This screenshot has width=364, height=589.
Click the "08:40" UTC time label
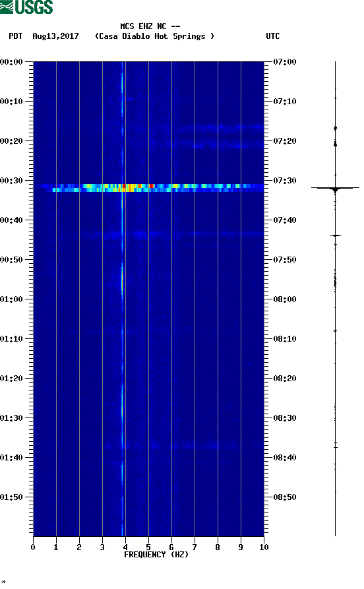pos(285,458)
